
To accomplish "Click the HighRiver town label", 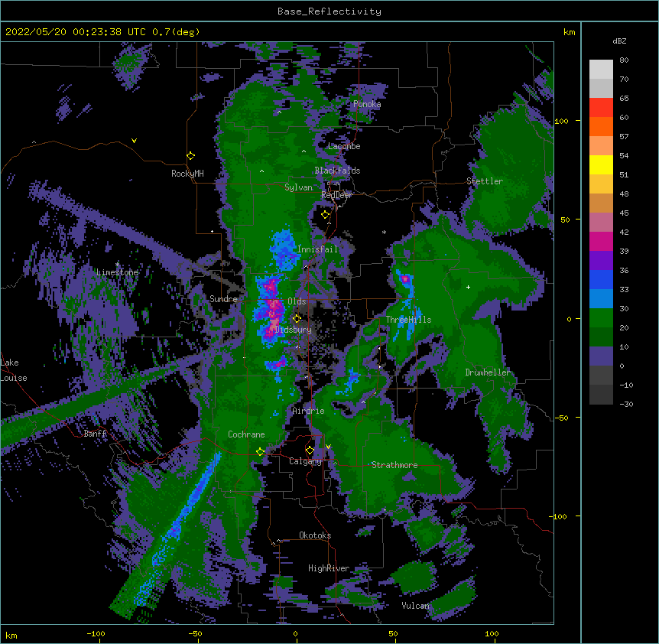I will point(329,568).
